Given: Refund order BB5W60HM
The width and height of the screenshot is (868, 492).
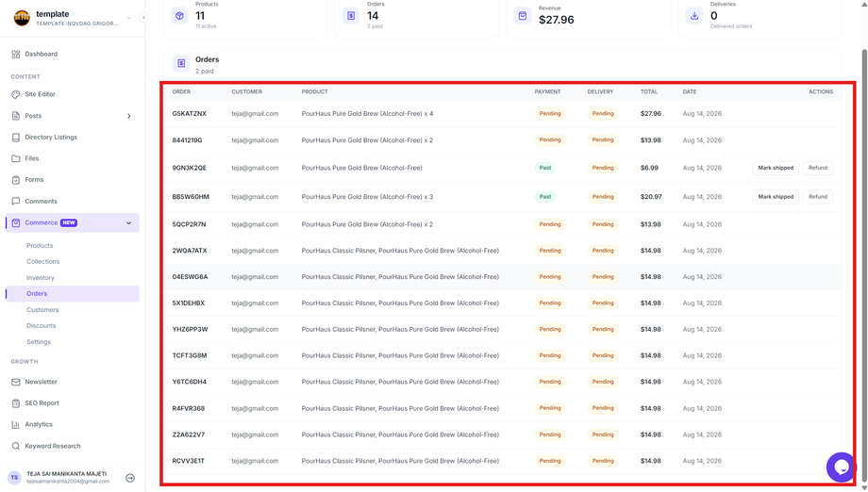Looking at the screenshot, I should tap(818, 197).
